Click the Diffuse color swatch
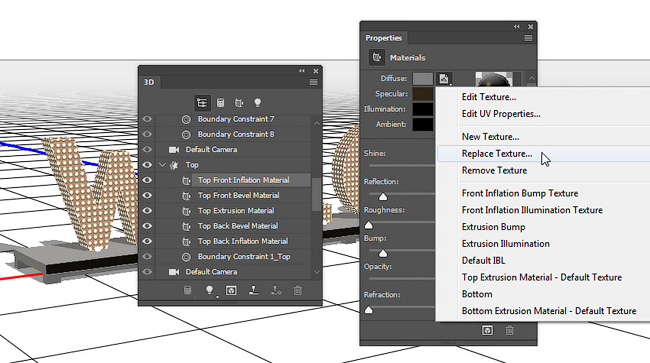Viewport: 650px width, 363px height. (423, 79)
